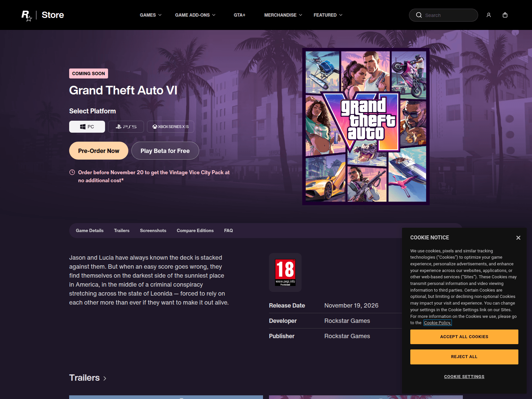
Task: Click the Pre-Order Now button
Action: pos(99,151)
